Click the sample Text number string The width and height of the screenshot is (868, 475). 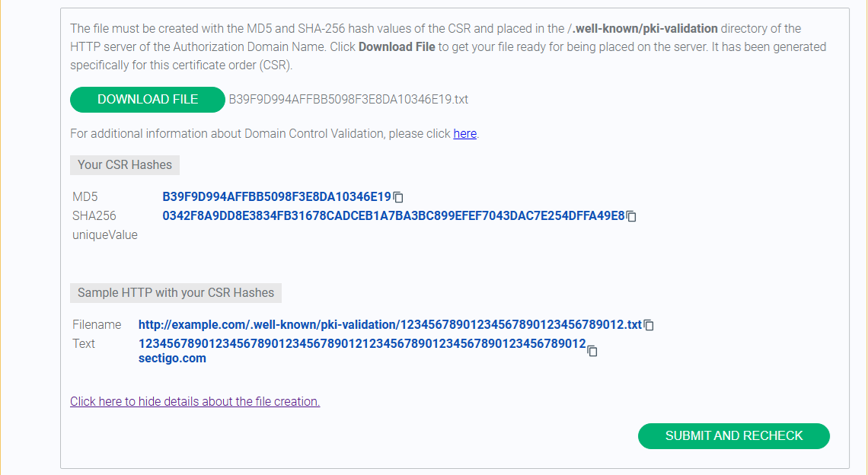click(362, 343)
